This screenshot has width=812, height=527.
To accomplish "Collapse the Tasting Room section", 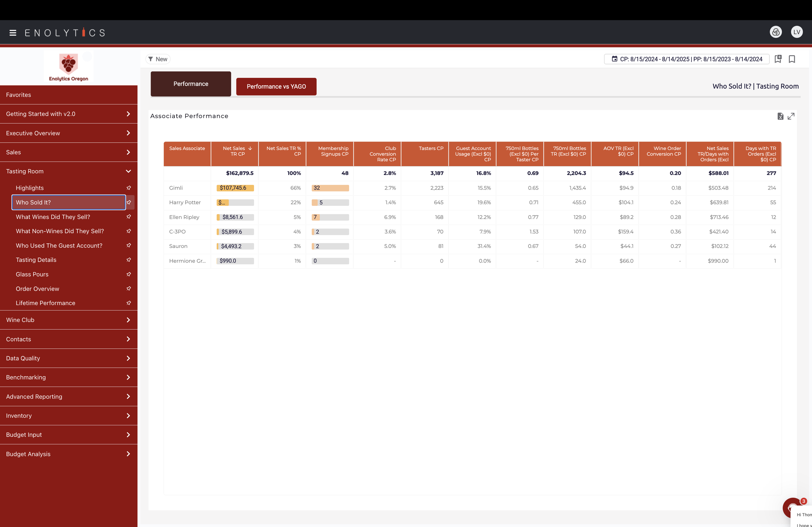I will [128, 171].
